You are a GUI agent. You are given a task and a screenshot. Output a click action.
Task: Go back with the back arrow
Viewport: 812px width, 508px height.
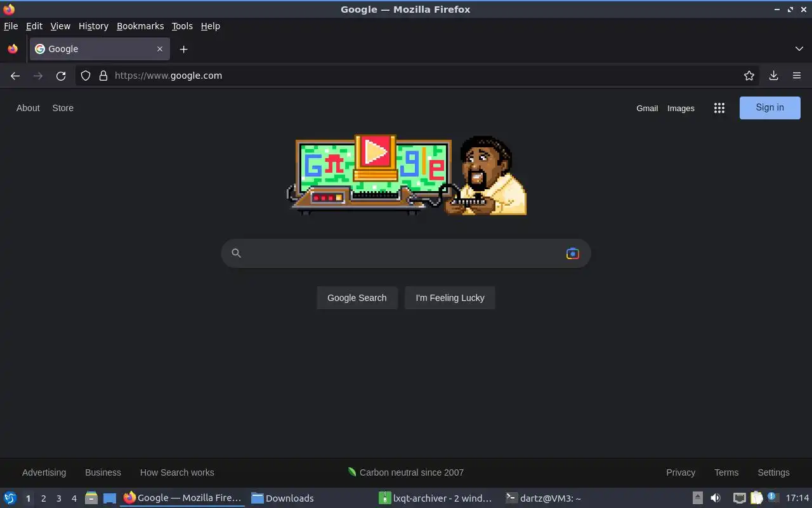pyautogui.click(x=15, y=76)
